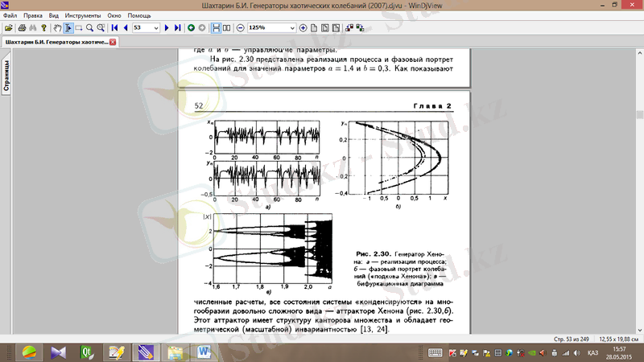Click the green navigate back button
Screen dimensions: 644x362
191,27
